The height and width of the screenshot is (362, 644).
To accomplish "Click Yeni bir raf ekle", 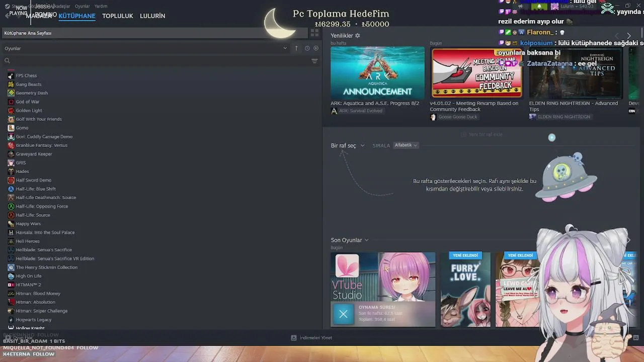I will coord(482,135).
